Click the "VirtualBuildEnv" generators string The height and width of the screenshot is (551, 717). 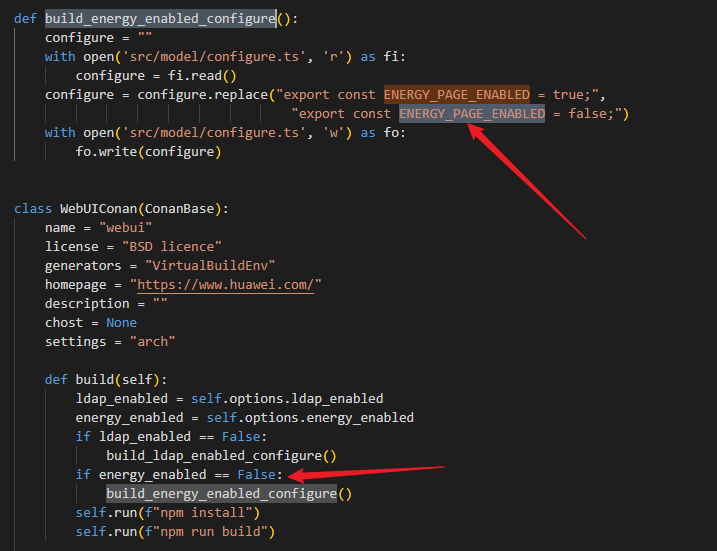(210, 265)
